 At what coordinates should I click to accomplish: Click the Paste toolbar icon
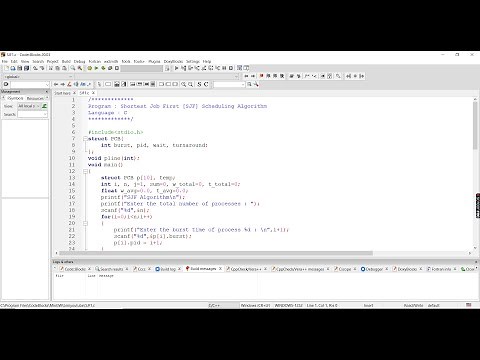(x=64, y=68)
